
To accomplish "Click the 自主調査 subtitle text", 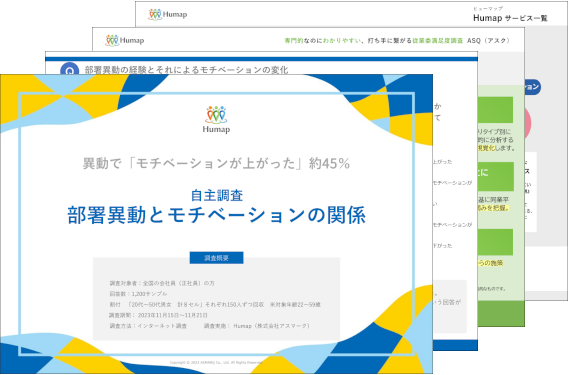I will pos(217,195).
